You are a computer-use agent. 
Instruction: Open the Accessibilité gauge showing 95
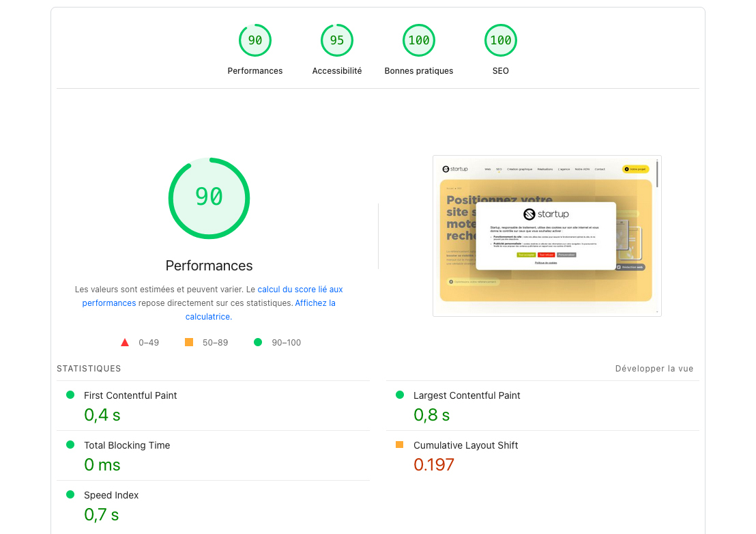[x=337, y=40]
